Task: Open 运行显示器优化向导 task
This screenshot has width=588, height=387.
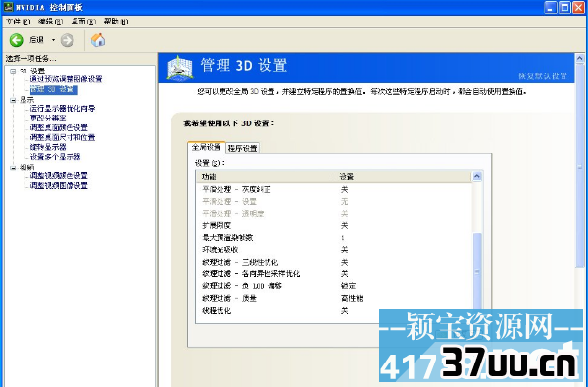Action: pos(63,109)
